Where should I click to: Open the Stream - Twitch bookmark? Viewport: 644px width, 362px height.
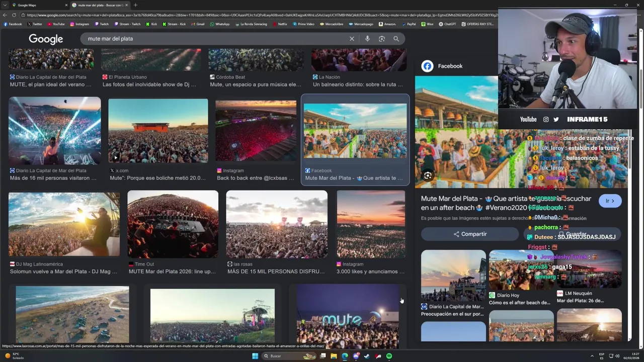(x=127, y=24)
